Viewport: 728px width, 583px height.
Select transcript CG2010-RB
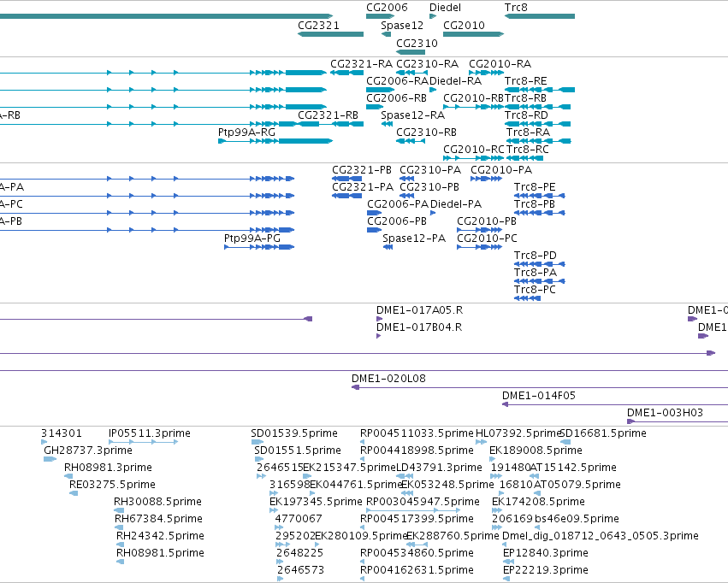[474, 107]
